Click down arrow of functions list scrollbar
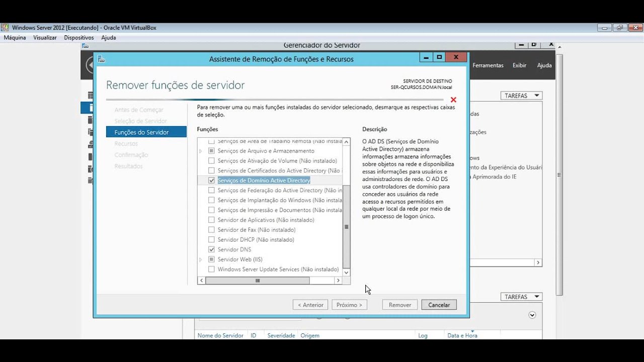Screen dimensions: 644x362 (x=346, y=272)
